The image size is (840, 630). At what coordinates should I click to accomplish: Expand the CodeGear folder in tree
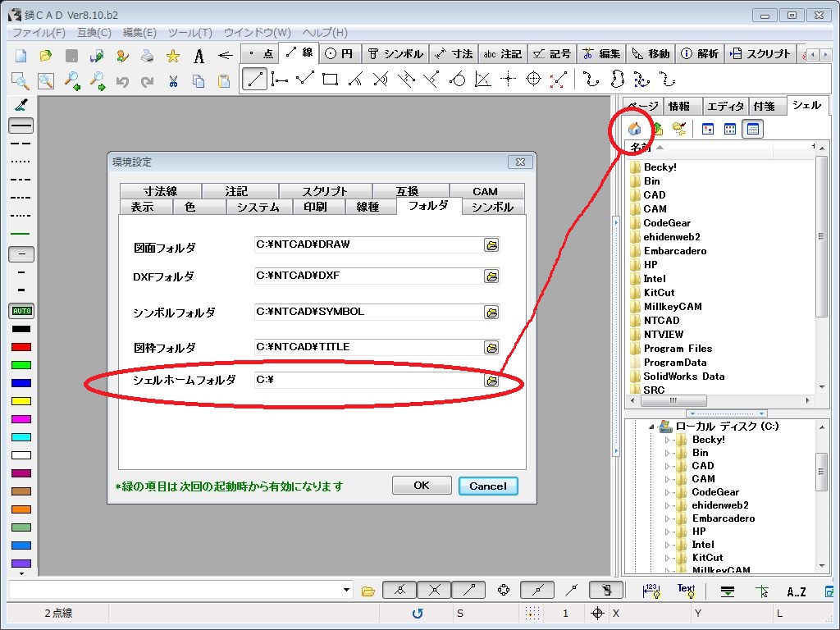pos(667,492)
